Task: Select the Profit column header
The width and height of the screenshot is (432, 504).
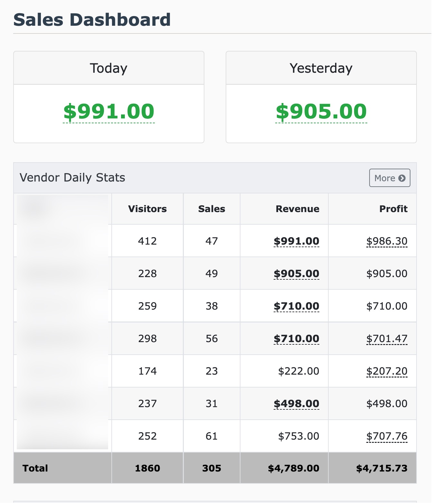Action: [393, 209]
